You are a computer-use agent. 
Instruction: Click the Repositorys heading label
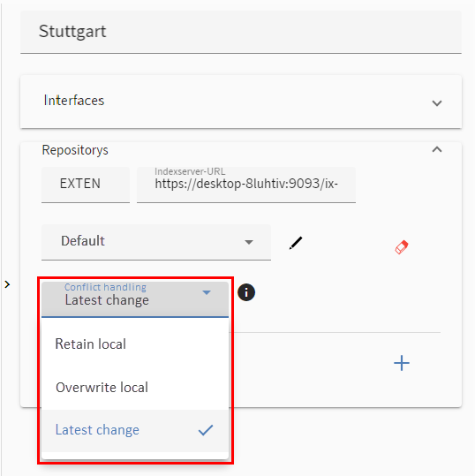75,150
